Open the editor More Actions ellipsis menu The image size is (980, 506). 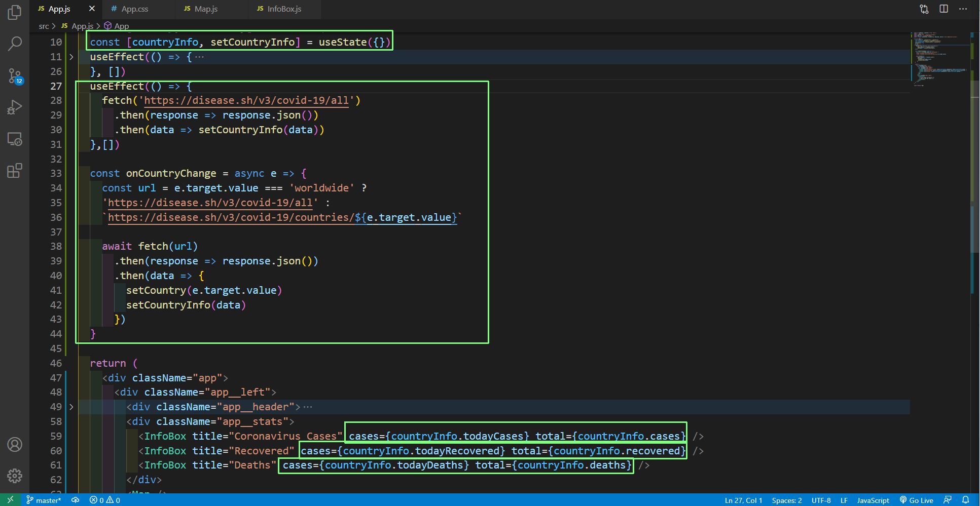tap(963, 9)
